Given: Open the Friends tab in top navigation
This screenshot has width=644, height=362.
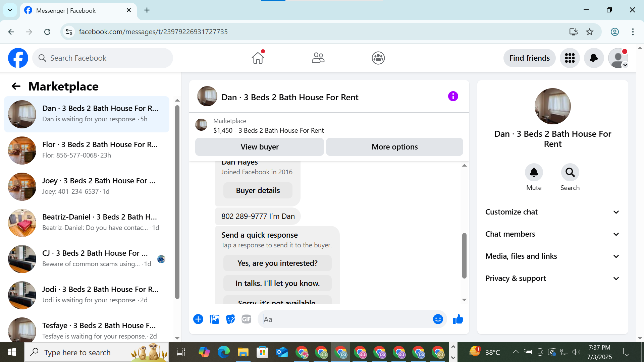Looking at the screenshot, I should pos(318,58).
